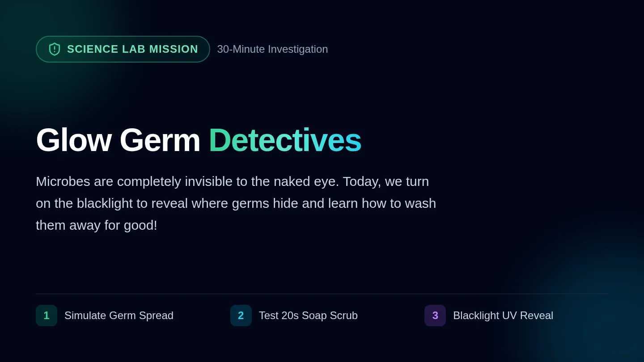Open the Test 20s Soap Scrub step
Image resolution: width=644 pixels, height=362 pixels.
[x=308, y=316]
